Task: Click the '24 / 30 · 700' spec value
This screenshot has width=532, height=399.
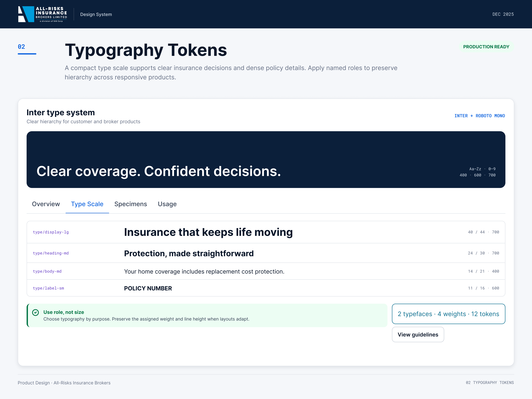Action: [483, 253]
